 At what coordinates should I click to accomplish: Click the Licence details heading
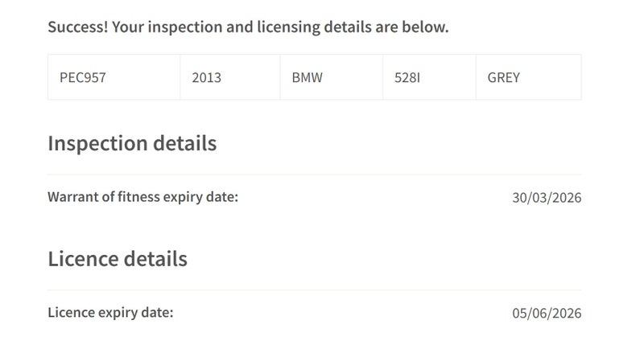[118, 259]
